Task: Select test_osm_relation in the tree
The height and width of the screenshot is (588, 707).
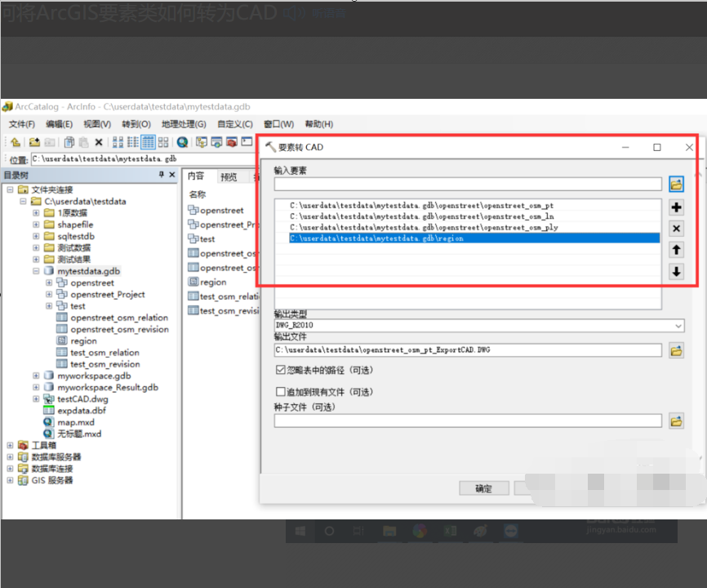Action: (104, 352)
